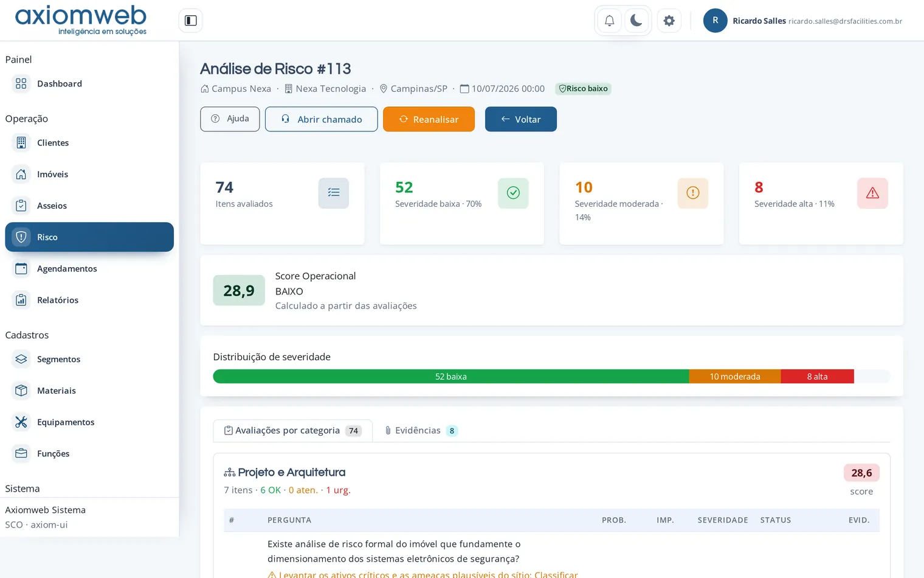Screen dimensions: 924x578
Task: Click the green 52 baixa bar segment
Action: (x=451, y=377)
